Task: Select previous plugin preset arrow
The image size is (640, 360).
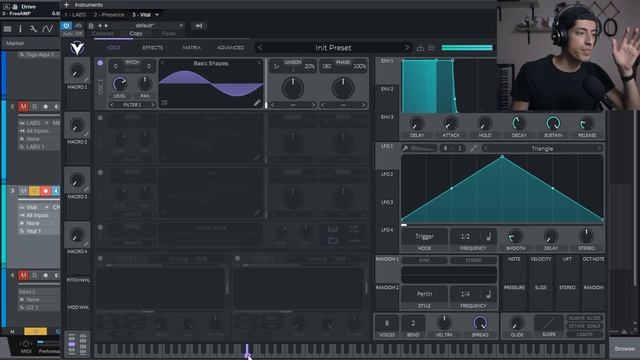Action: (99, 26)
